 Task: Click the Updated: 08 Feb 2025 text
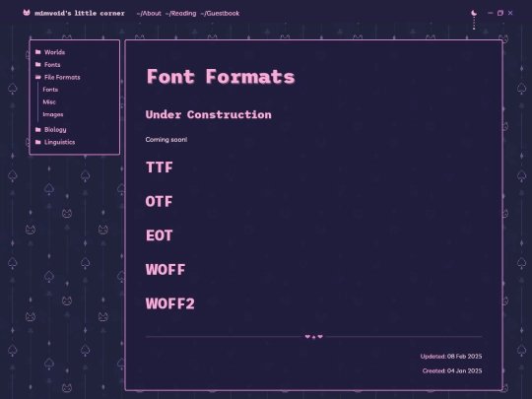[x=451, y=357]
